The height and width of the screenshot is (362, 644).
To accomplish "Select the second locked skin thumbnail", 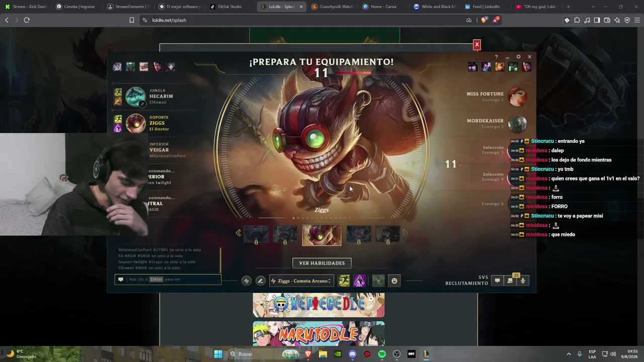I will [x=285, y=234].
